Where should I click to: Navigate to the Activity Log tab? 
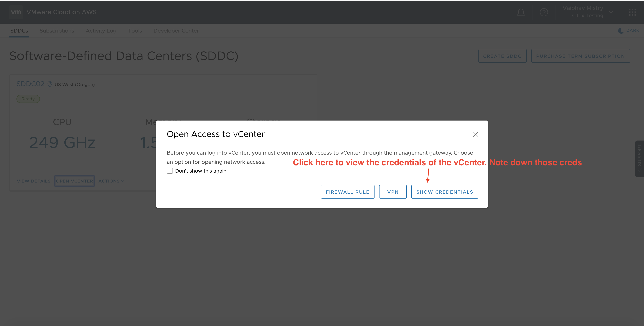tap(101, 30)
